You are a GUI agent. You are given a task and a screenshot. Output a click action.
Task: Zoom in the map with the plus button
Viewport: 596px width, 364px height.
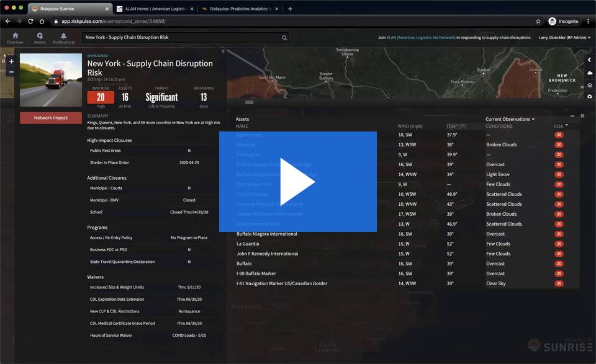(11, 61)
